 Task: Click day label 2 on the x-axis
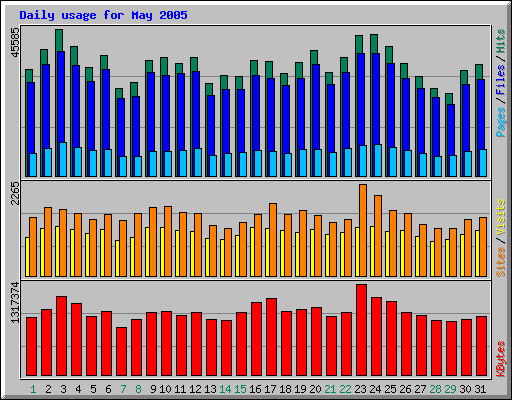(48, 389)
